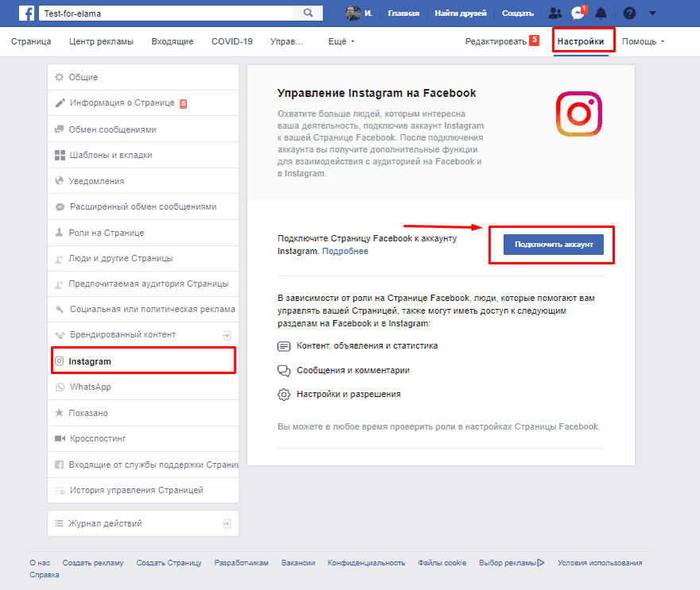The image size is (700, 590).
Task: Click the search magnifier icon
Action: tap(308, 13)
